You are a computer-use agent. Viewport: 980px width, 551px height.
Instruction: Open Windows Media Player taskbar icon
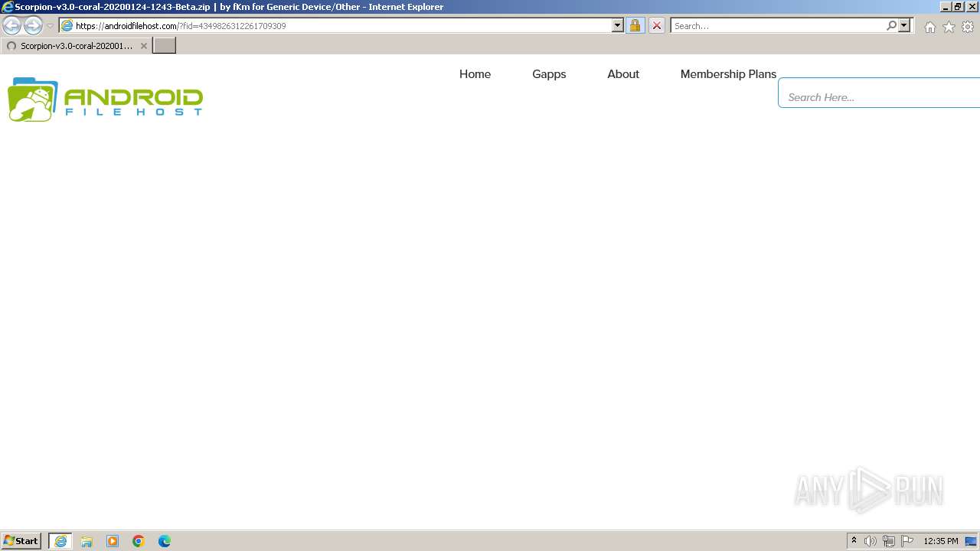click(113, 541)
